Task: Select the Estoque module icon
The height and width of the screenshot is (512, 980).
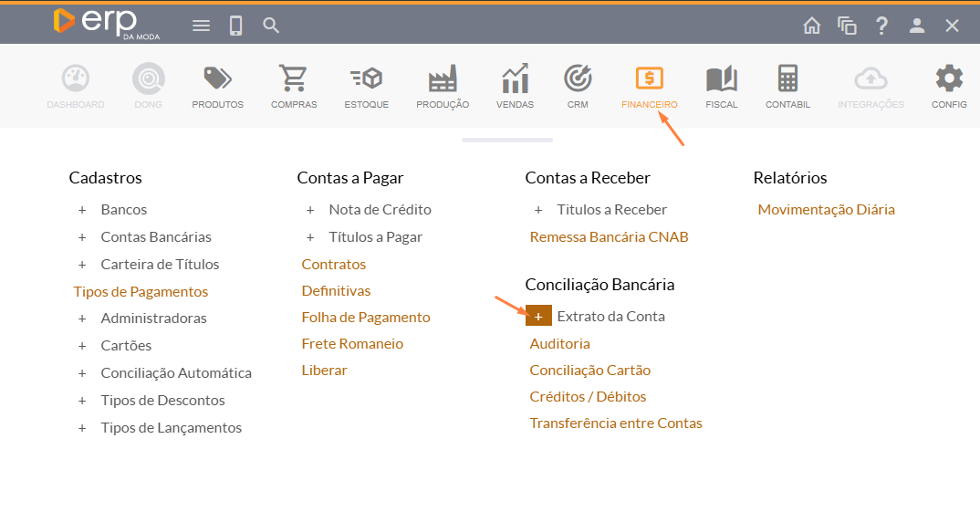Action: [x=366, y=80]
